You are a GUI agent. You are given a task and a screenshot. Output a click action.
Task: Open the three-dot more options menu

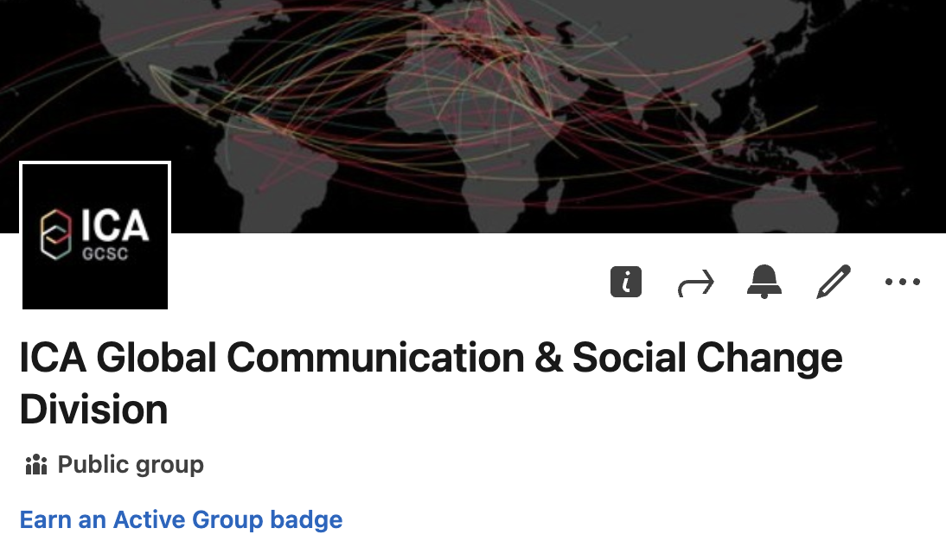click(x=903, y=282)
